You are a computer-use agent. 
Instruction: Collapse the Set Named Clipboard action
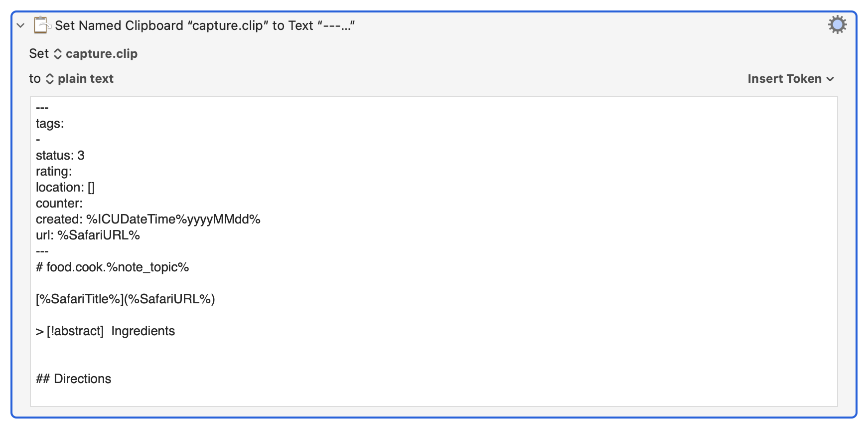coord(20,25)
